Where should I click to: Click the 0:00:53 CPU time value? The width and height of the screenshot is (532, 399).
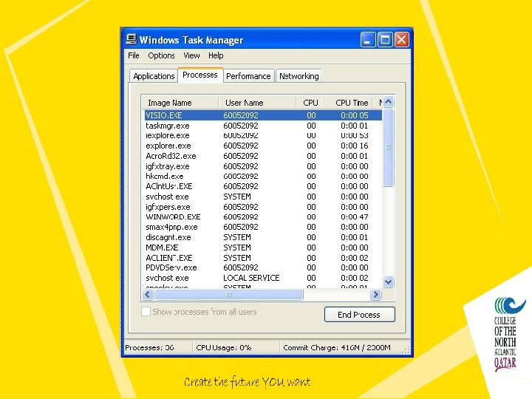(x=354, y=135)
